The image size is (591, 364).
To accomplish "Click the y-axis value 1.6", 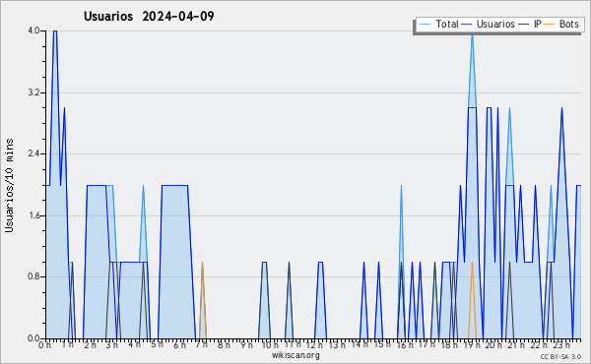I will point(33,215).
